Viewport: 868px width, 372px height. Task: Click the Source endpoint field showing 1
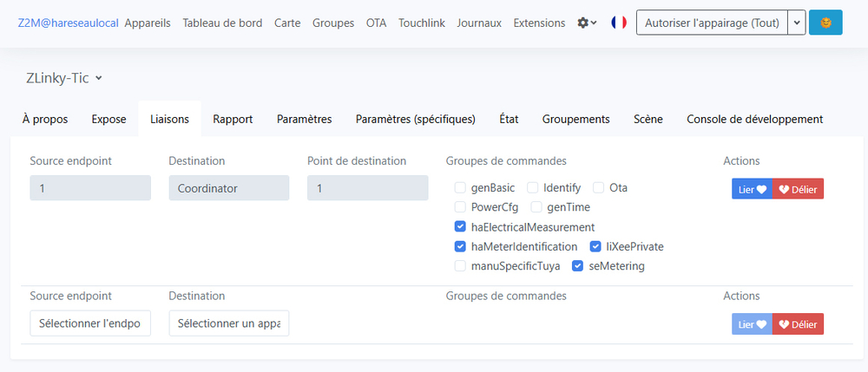[x=90, y=188]
